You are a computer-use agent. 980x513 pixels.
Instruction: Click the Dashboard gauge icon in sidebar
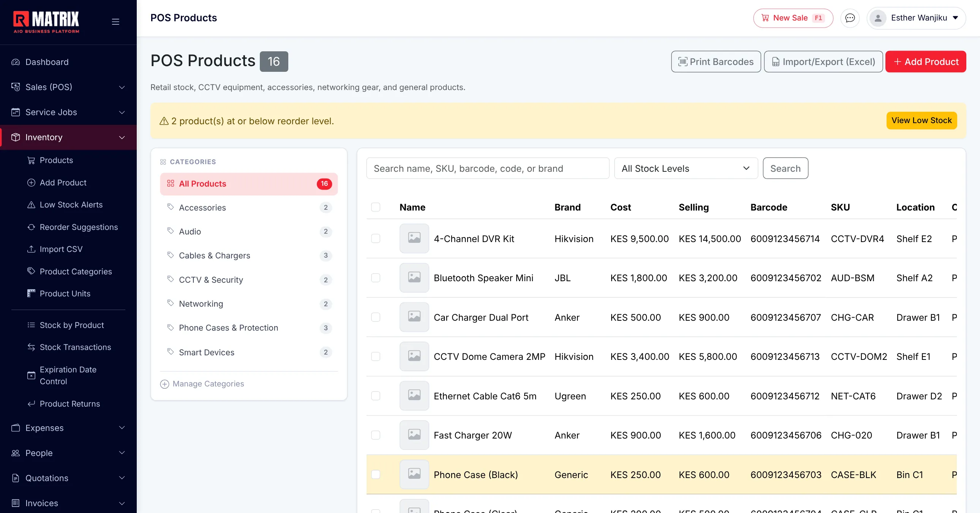coord(16,62)
